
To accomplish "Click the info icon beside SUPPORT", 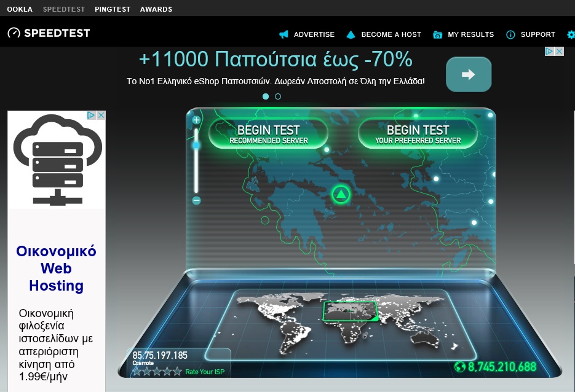I will (x=509, y=34).
